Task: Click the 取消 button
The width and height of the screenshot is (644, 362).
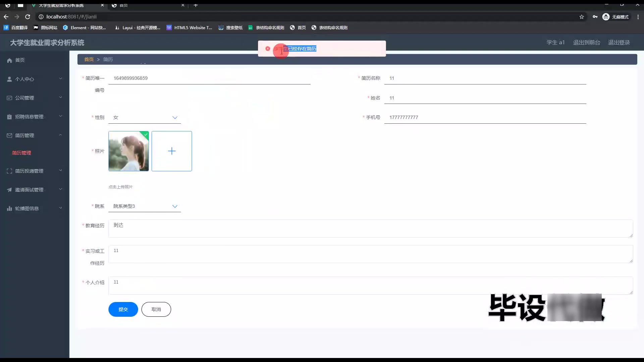Action: click(x=156, y=309)
